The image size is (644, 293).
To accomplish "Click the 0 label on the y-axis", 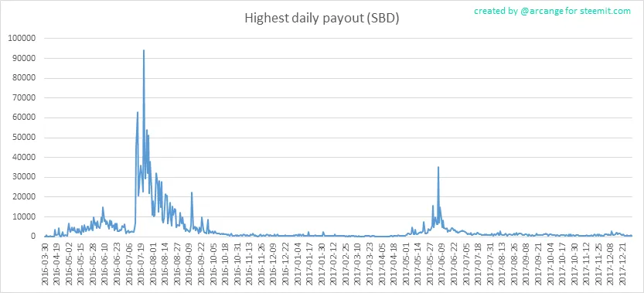I will [x=35, y=237].
